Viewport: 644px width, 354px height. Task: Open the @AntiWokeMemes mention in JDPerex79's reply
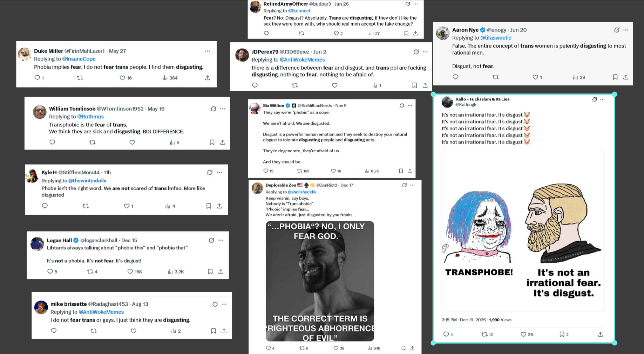[x=302, y=60]
